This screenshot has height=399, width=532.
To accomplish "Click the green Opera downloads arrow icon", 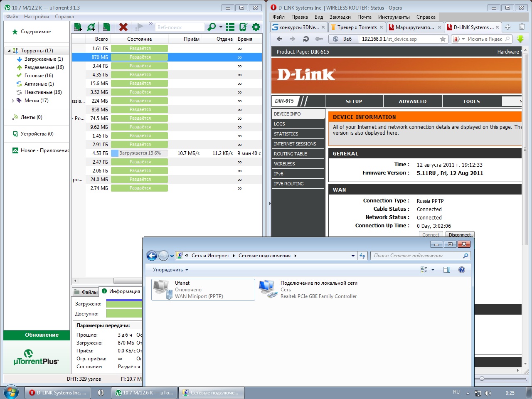I will coord(520,39).
